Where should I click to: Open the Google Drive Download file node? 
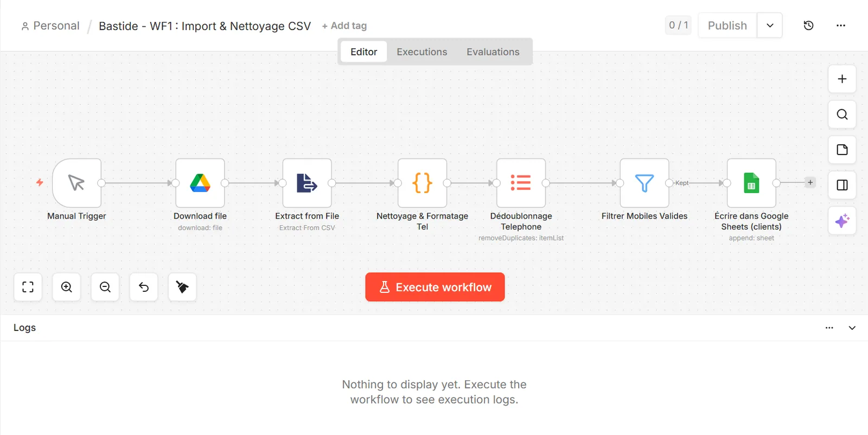coord(200,183)
